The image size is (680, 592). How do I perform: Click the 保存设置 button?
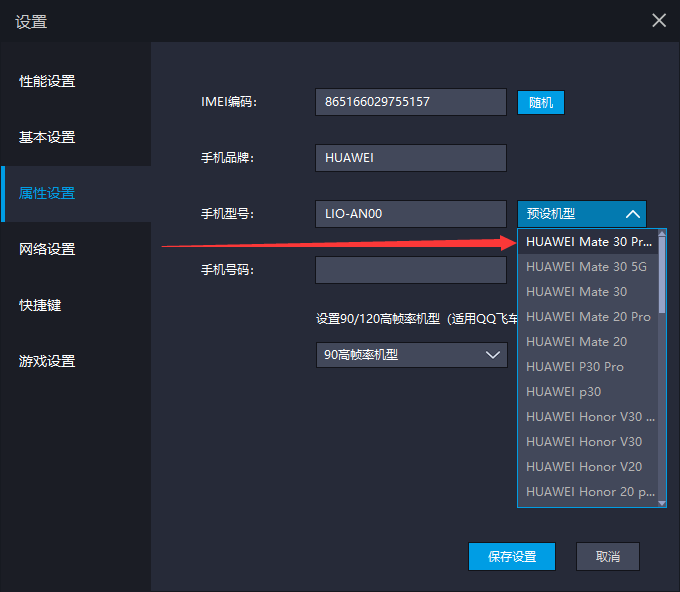click(x=511, y=557)
